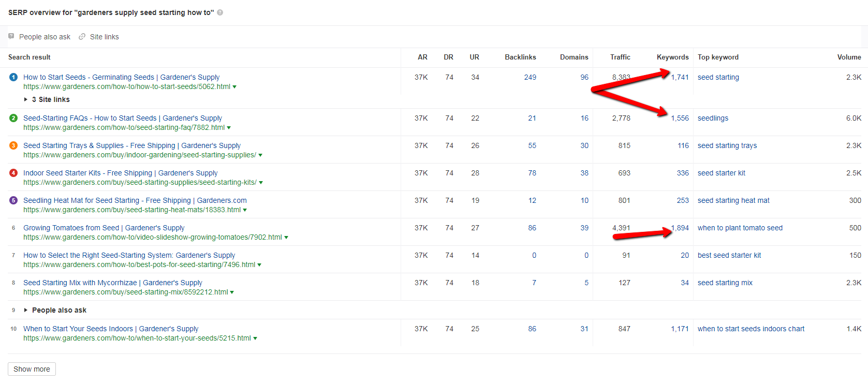Click the Traffic column header

[620, 57]
